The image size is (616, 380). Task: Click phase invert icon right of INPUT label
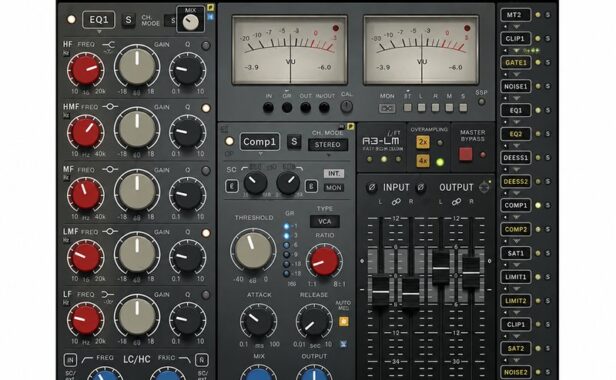pos(420,187)
